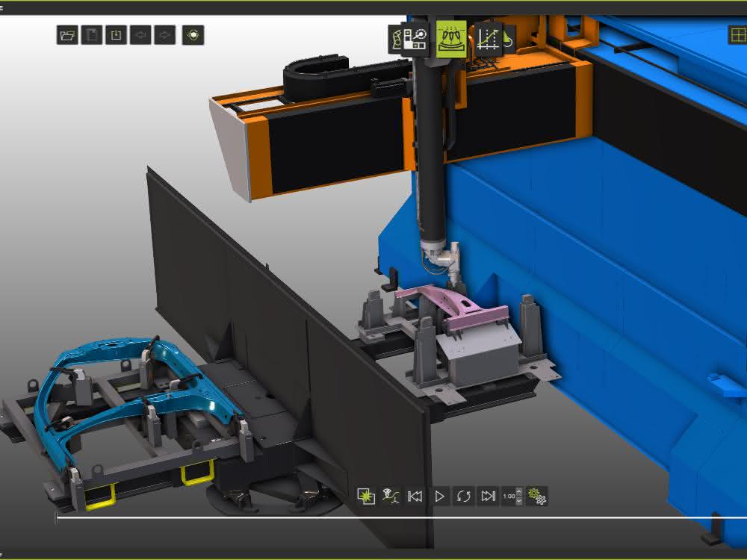Click the import/export arrow-in-box icon
The height and width of the screenshot is (560, 747).
pyautogui.click(x=116, y=35)
